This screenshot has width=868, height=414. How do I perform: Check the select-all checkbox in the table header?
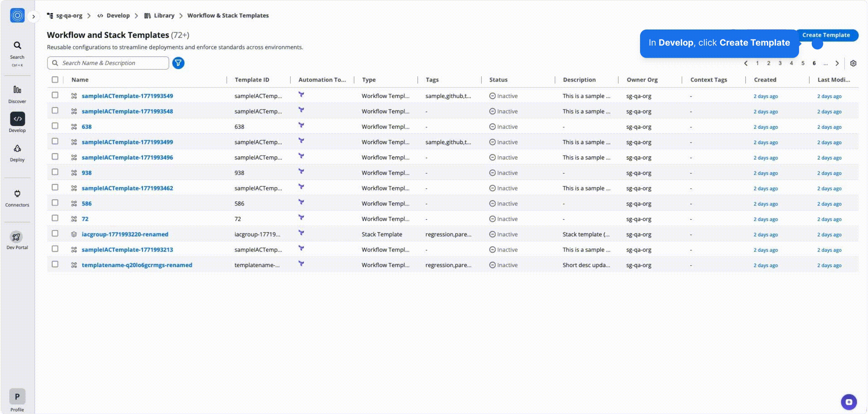[x=55, y=79]
